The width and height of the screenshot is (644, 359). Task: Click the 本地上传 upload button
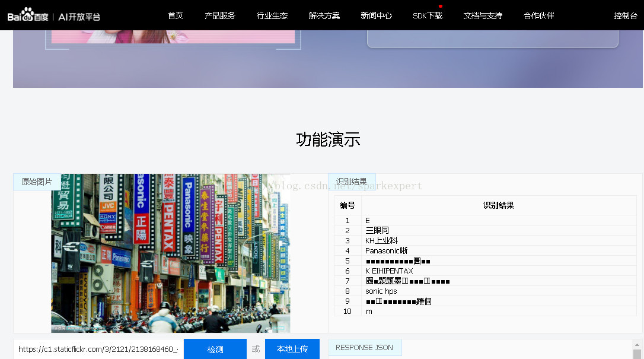point(292,349)
